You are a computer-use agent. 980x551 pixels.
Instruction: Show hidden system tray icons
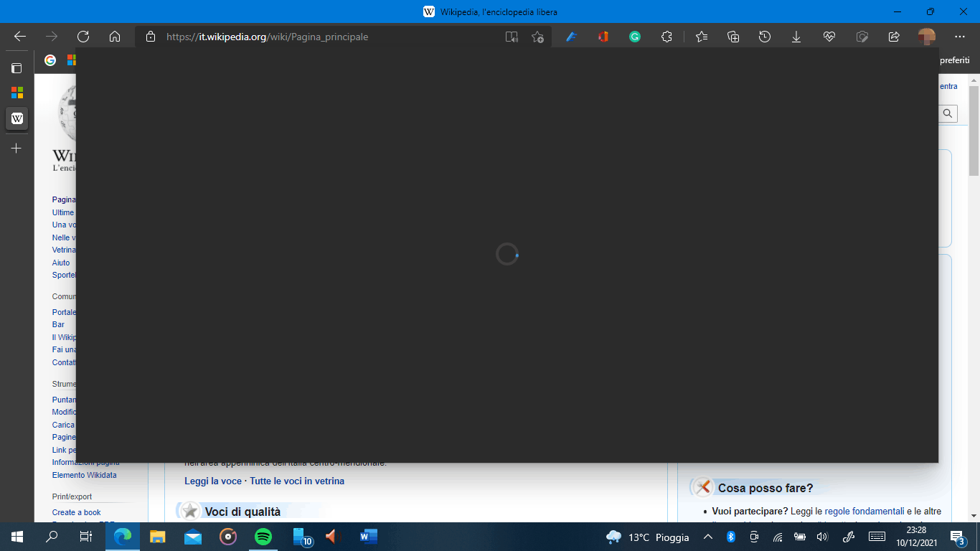click(708, 537)
